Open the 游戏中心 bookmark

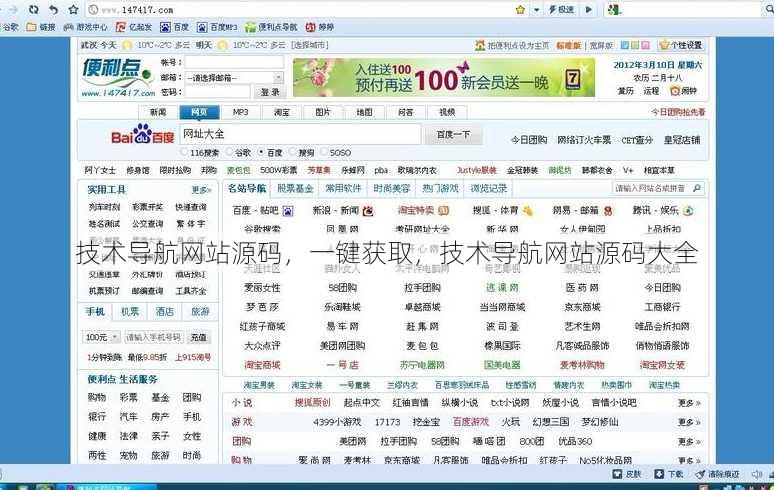[85, 27]
